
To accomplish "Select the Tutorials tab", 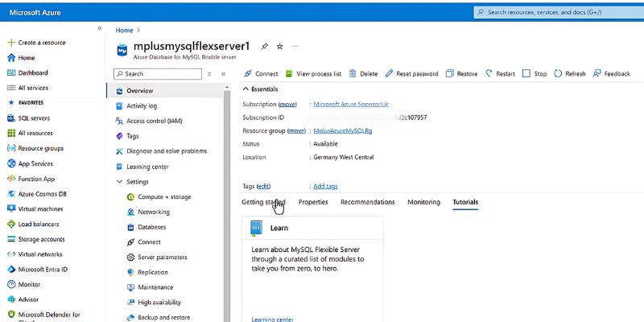I will click(x=465, y=202).
